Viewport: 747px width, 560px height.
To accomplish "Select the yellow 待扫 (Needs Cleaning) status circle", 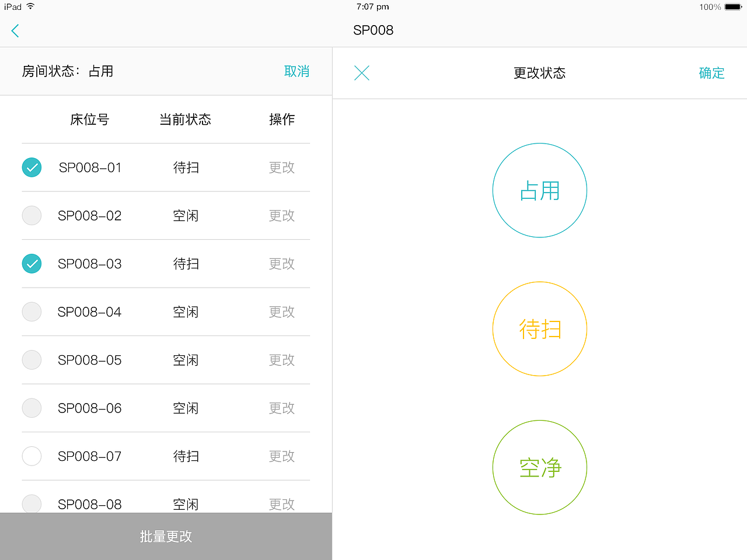I will [540, 328].
